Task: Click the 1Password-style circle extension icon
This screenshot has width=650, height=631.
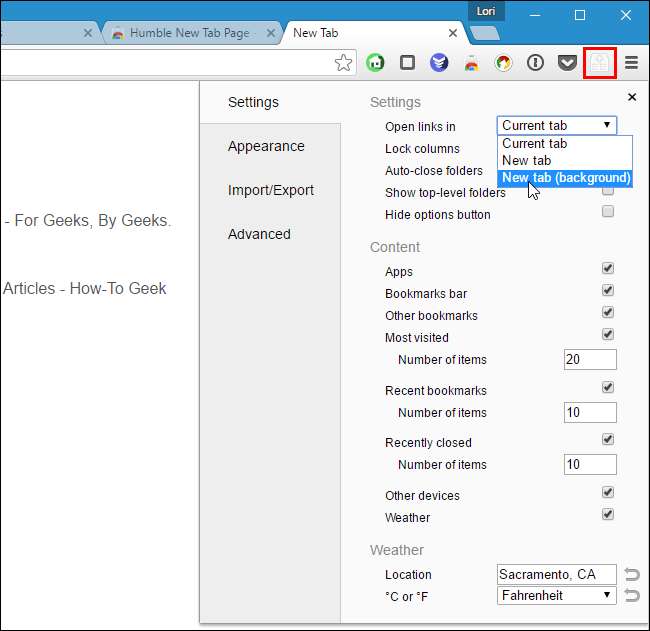Action: [535, 63]
